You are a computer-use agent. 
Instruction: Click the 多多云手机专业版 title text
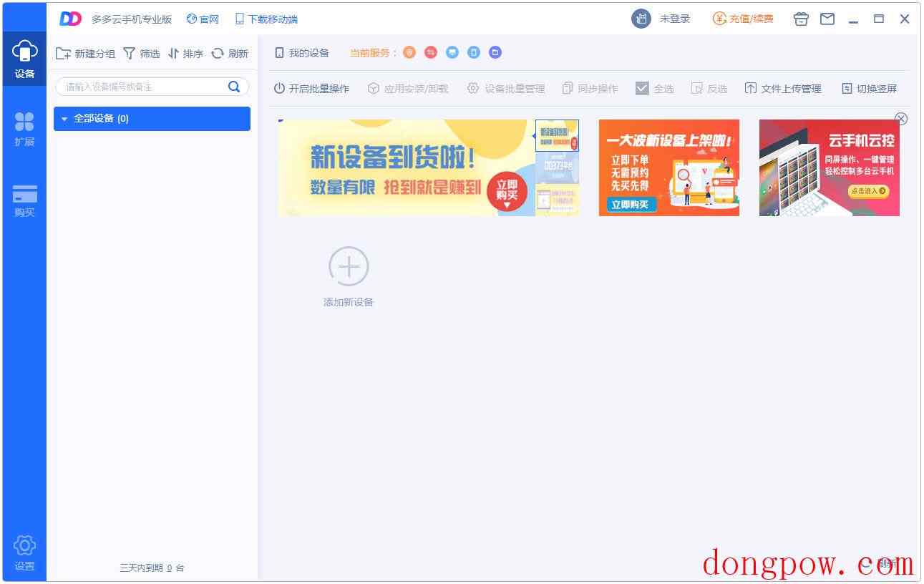[x=132, y=19]
